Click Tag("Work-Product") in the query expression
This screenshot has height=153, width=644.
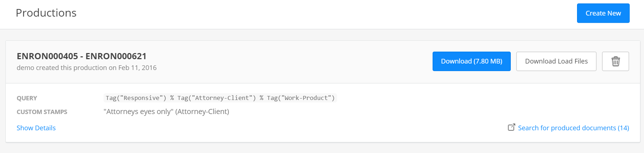click(301, 98)
